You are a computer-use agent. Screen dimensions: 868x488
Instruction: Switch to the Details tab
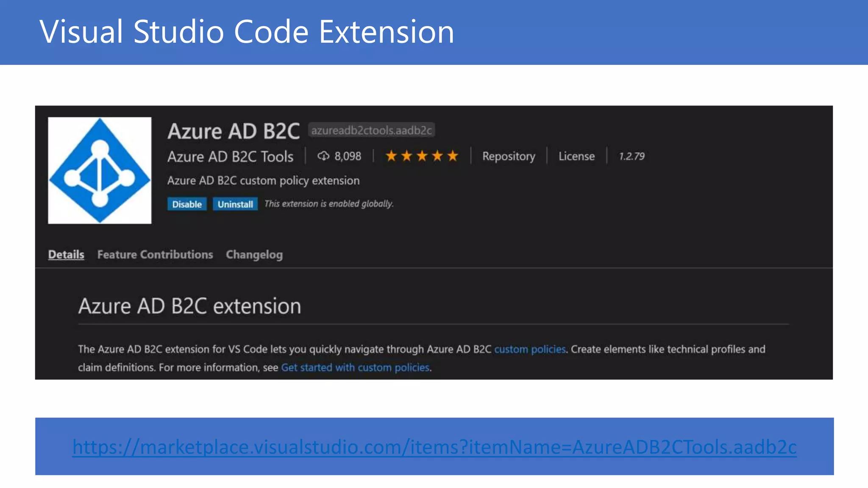(66, 254)
